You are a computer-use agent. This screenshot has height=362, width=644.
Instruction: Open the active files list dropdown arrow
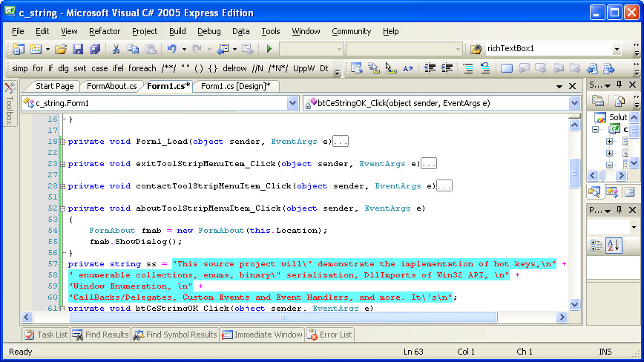click(x=559, y=86)
